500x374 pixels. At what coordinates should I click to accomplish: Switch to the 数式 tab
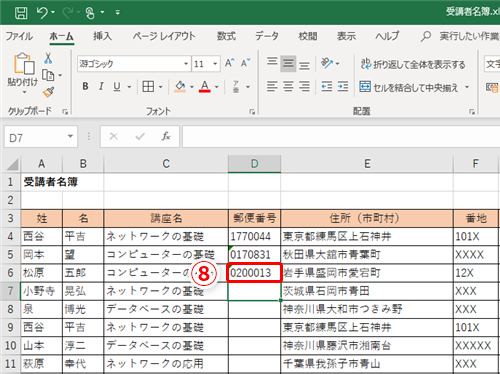point(226,36)
